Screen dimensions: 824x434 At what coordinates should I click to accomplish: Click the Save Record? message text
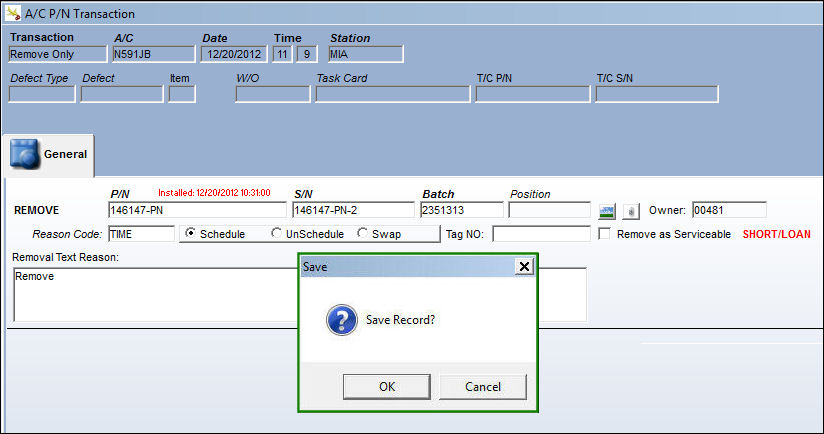(x=400, y=319)
